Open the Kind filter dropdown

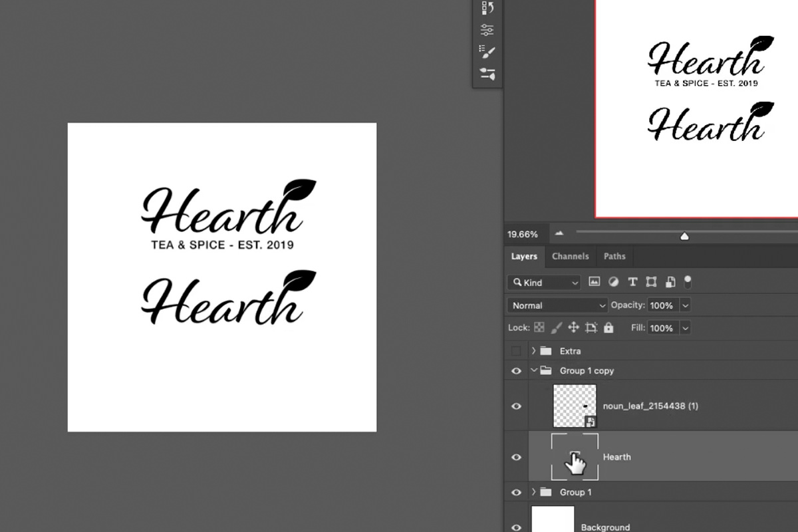click(543, 282)
